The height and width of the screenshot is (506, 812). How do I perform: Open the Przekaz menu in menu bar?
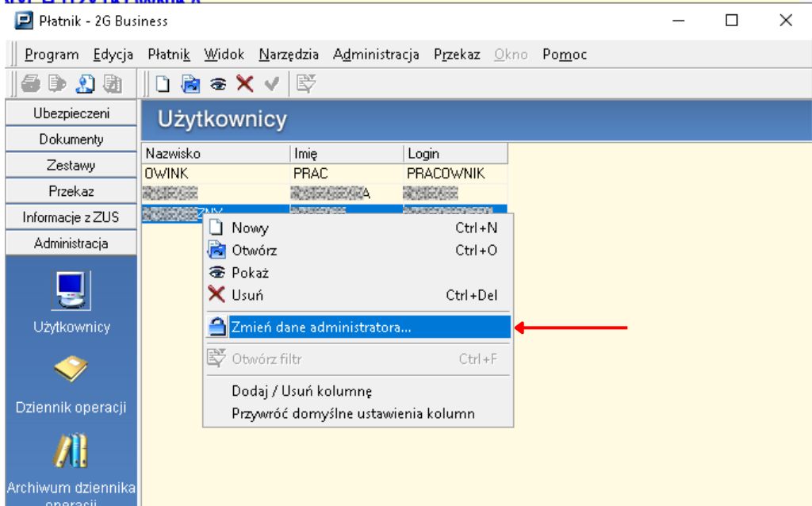tap(457, 55)
